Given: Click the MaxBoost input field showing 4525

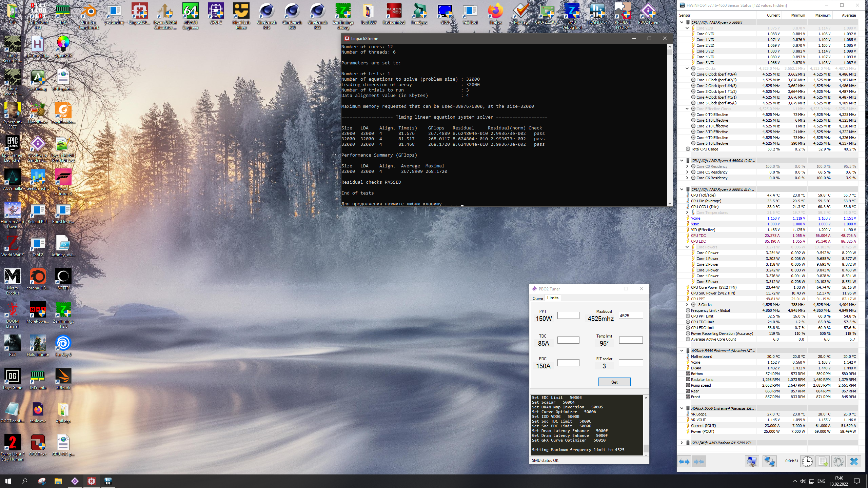Looking at the screenshot, I should coord(630,316).
